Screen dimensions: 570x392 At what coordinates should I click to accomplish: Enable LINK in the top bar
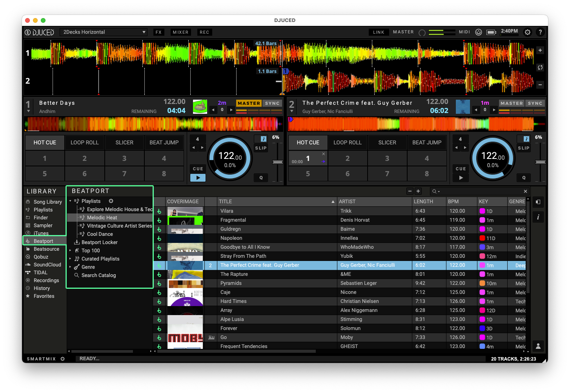(378, 32)
